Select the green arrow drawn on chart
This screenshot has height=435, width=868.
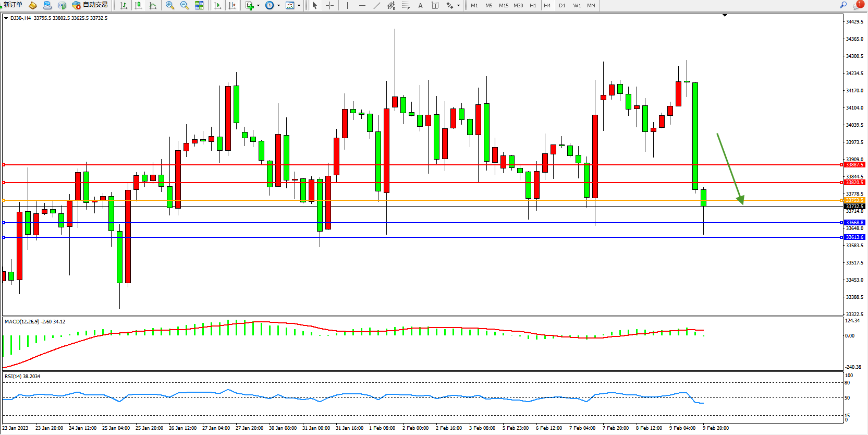[730, 168]
